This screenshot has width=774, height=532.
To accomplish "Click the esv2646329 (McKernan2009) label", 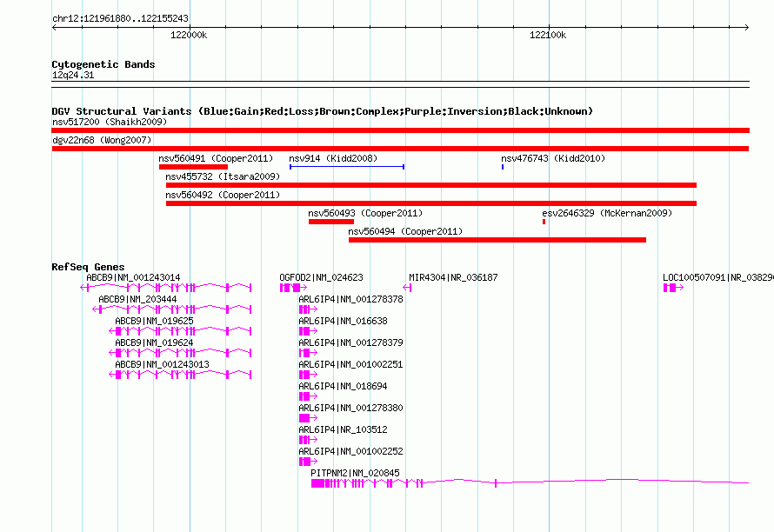I will [x=607, y=213].
